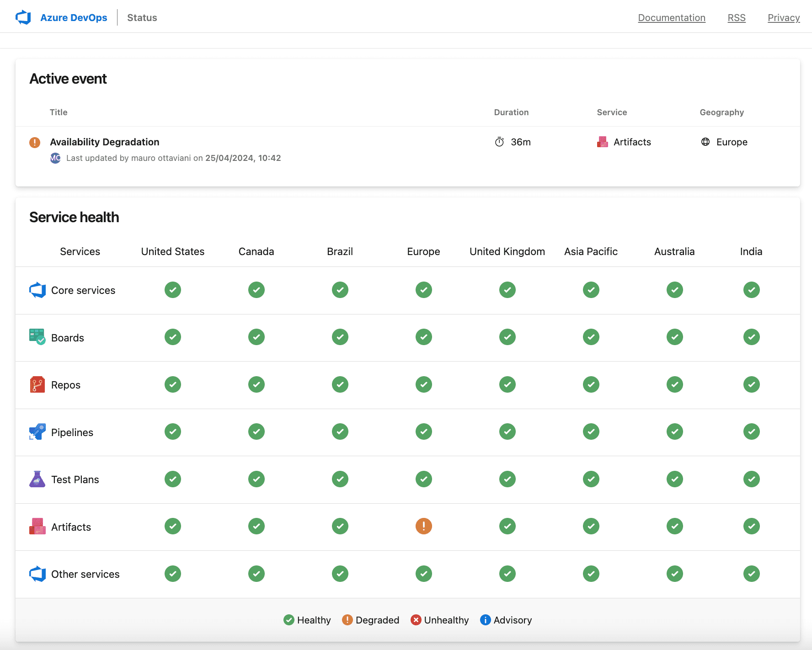Click the Asia Pacific column header
Image resolution: width=812 pixels, height=650 pixels.
591,251
